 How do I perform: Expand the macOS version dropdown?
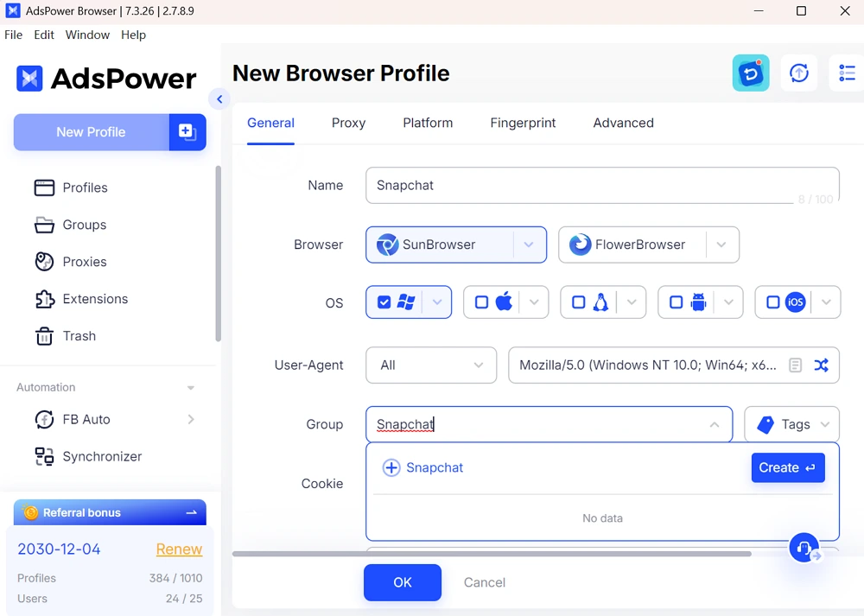(x=534, y=302)
